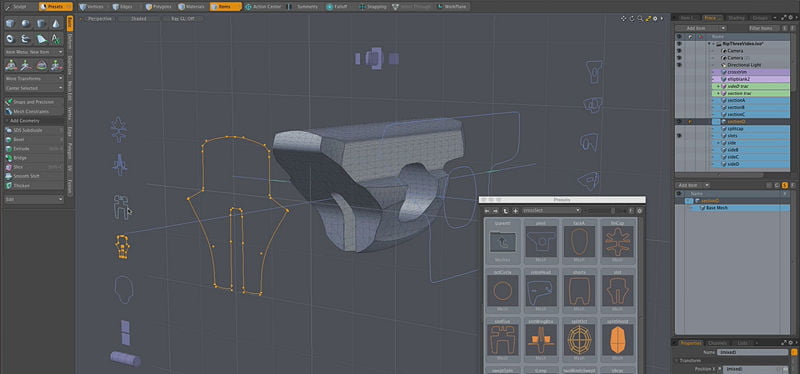Select the Cube primitive tool icon
The image size is (800, 374).
click(x=10, y=23)
